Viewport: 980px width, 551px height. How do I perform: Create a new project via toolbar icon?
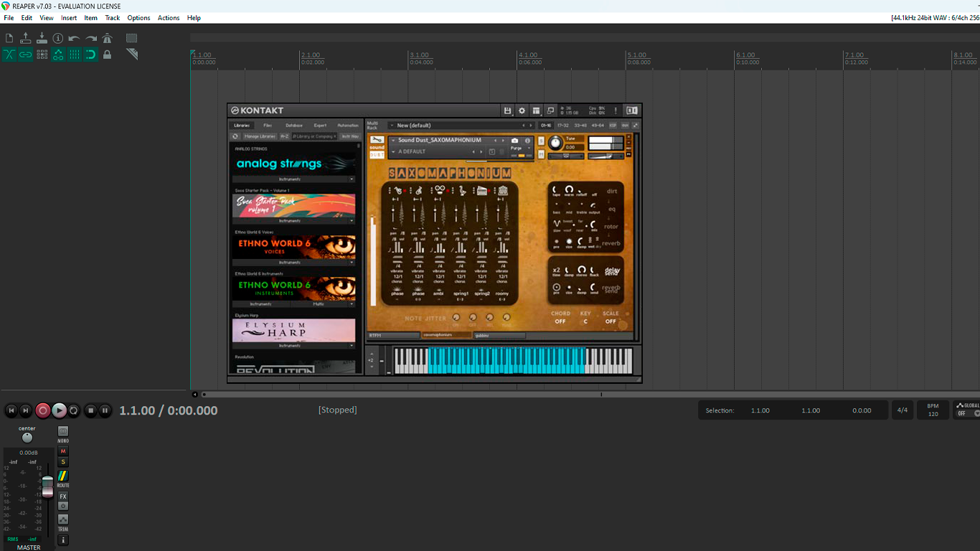click(9, 38)
